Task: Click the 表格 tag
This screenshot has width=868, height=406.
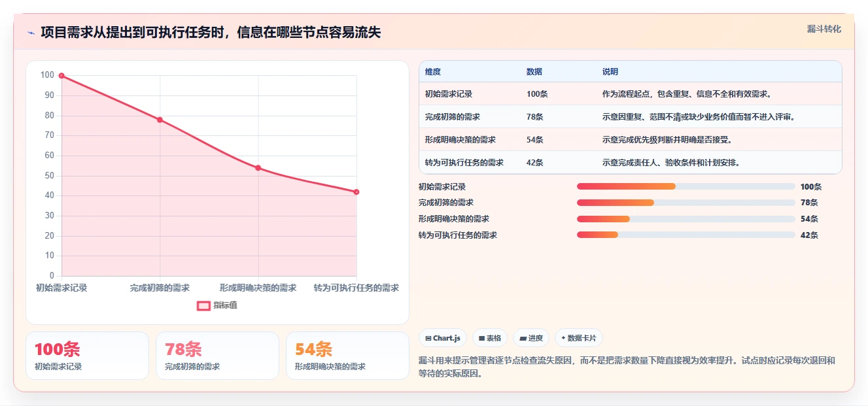Action: [x=490, y=338]
